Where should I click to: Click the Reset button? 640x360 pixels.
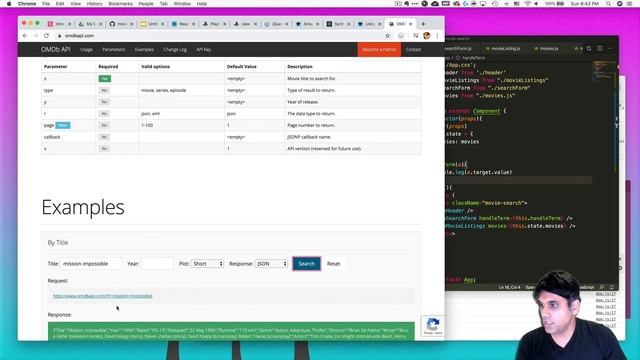click(333, 264)
